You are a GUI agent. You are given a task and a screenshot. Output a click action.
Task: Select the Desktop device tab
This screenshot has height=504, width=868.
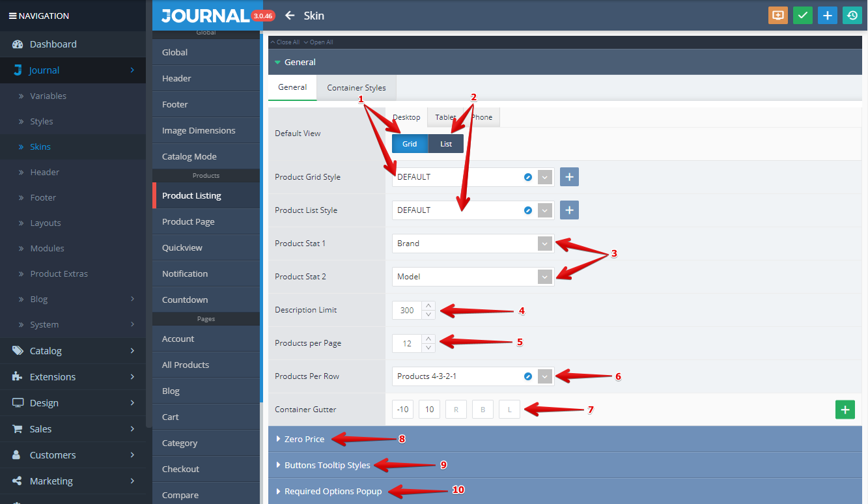406,117
